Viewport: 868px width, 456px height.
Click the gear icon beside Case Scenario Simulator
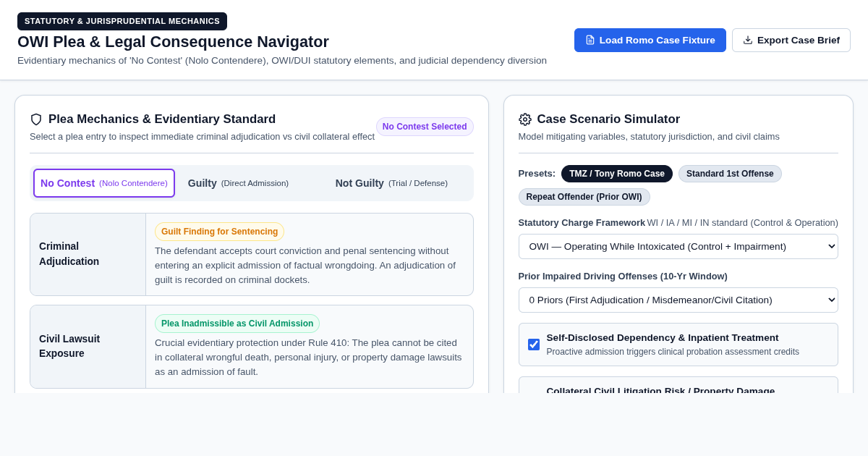click(x=525, y=119)
